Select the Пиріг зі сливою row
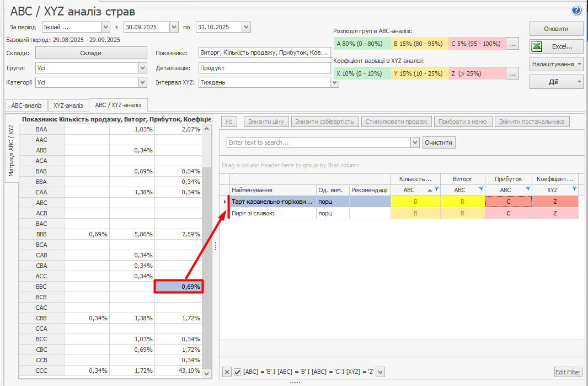Image resolution: width=588 pixels, height=386 pixels. [x=273, y=213]
